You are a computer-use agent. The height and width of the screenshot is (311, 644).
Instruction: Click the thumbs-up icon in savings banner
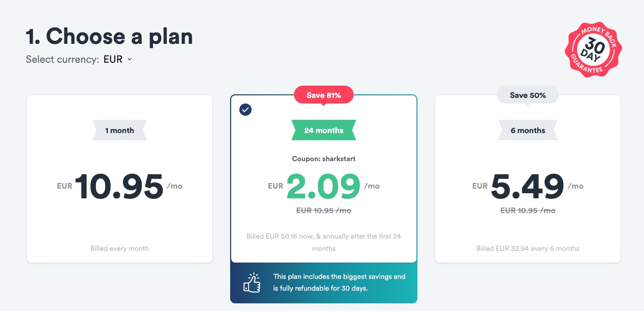[x=251, y=282]
